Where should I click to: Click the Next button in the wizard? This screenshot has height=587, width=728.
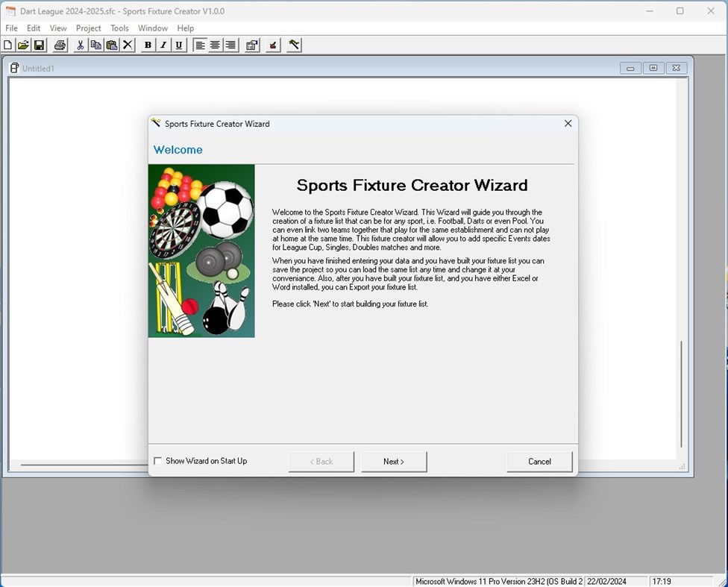[x=394, y=461]
